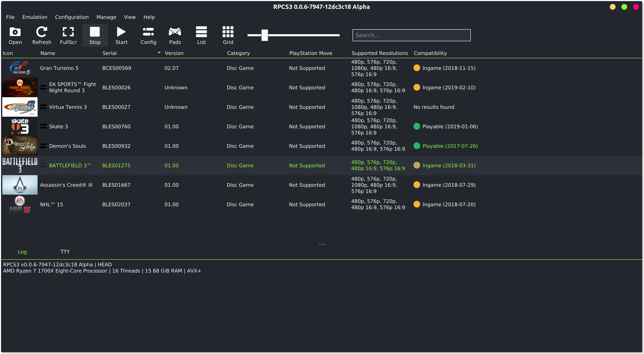644x354 pixels.
Task: Select Fight Night Round 3 thumbnail
Action: [x=20, y=87]
